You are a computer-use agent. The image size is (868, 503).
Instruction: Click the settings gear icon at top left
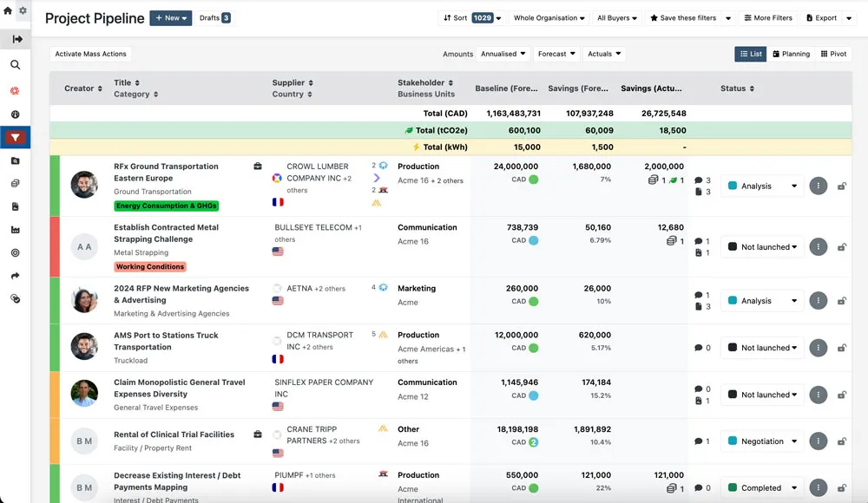(x=23, y=10)
